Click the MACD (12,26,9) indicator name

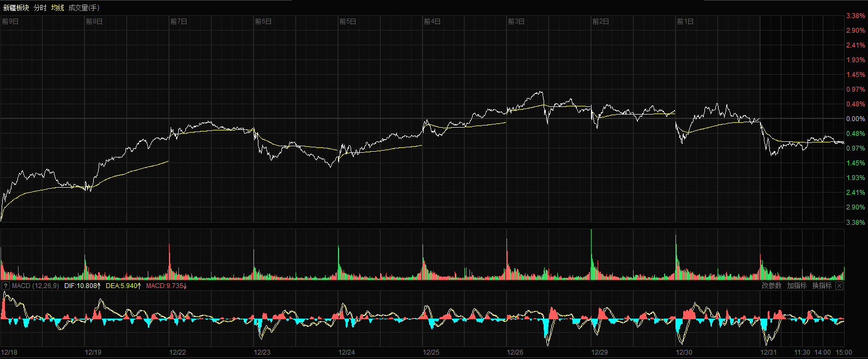[x=35, y=286]
